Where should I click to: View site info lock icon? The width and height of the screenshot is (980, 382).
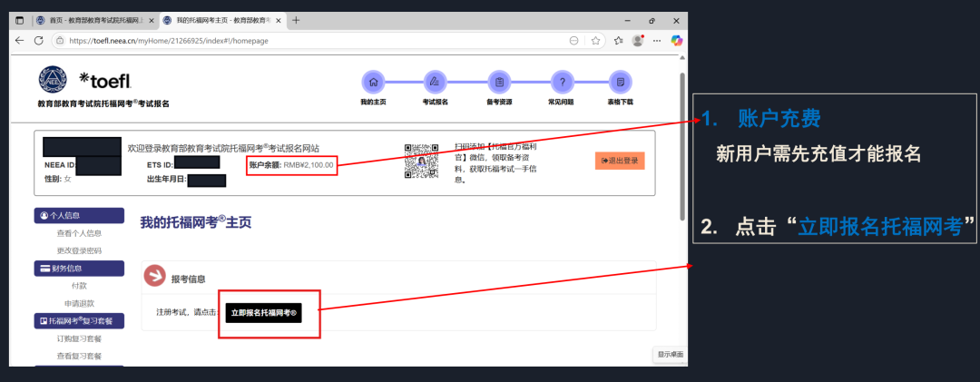(60, 41)
